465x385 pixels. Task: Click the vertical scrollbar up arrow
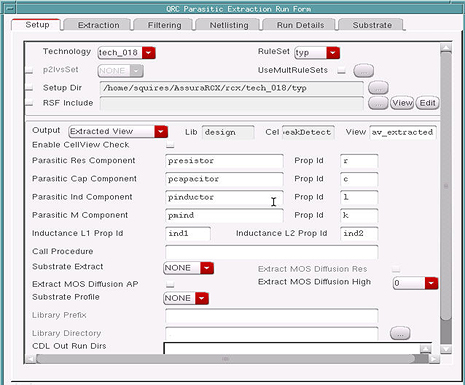coord(446,48)
